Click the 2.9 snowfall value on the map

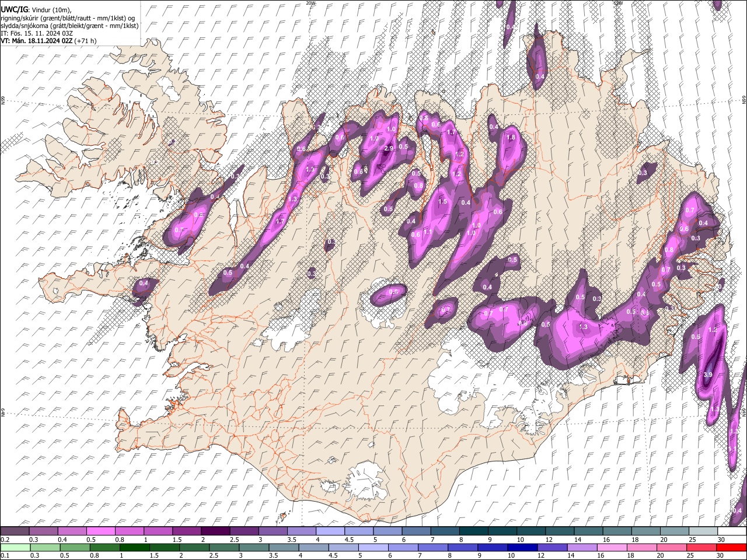point(389,148)
